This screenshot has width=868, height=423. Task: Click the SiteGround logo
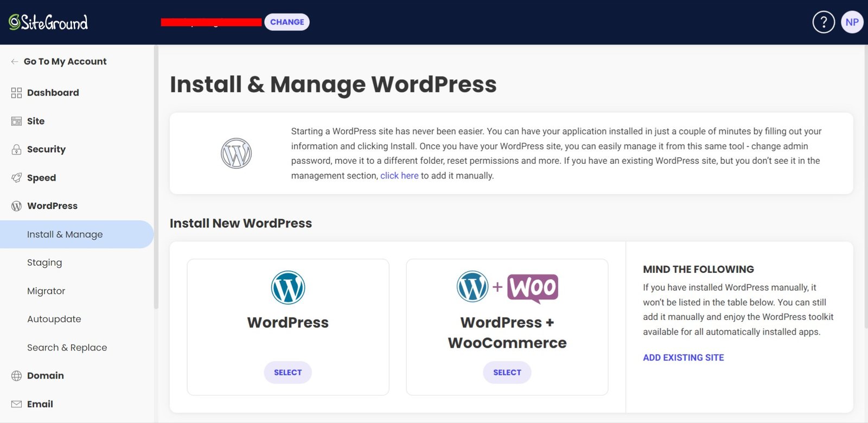(48, 22)
